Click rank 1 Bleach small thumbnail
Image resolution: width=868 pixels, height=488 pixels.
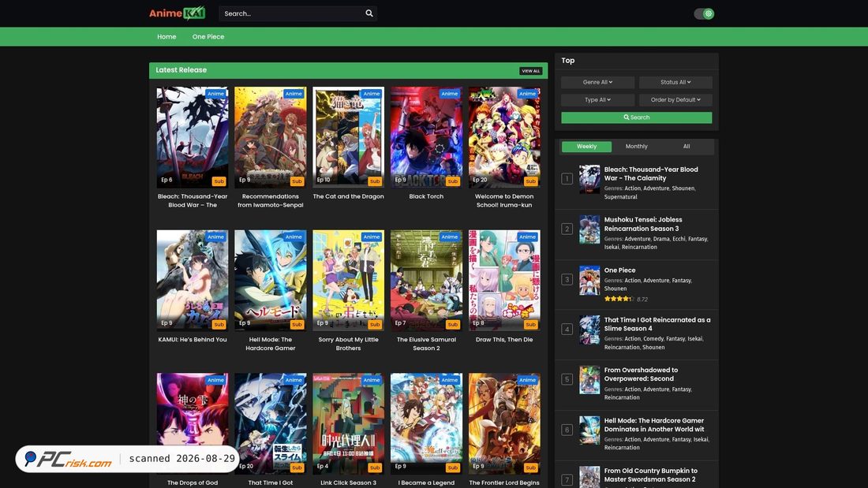tap(589, 179)
